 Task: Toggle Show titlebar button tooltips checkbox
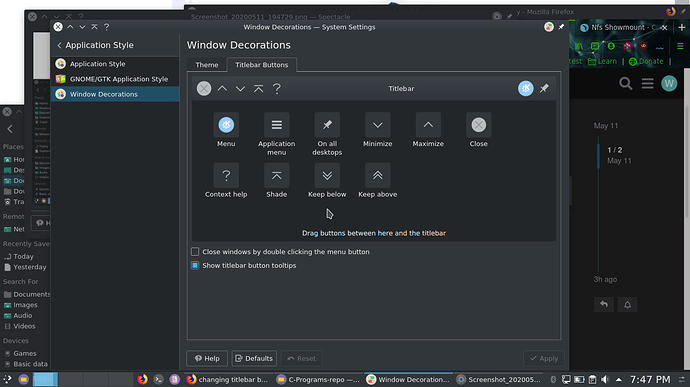pyautogui.click(x=195, y=265)
